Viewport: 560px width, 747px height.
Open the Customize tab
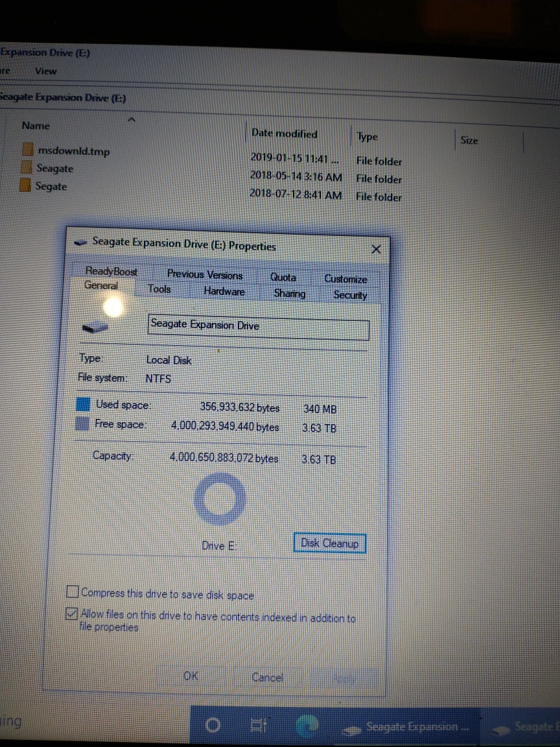345,279
